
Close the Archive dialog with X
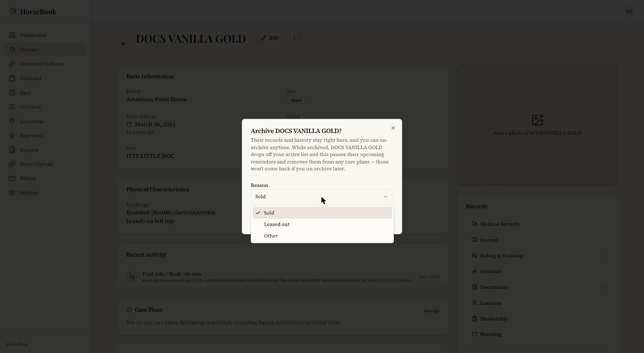pos(393,128)
